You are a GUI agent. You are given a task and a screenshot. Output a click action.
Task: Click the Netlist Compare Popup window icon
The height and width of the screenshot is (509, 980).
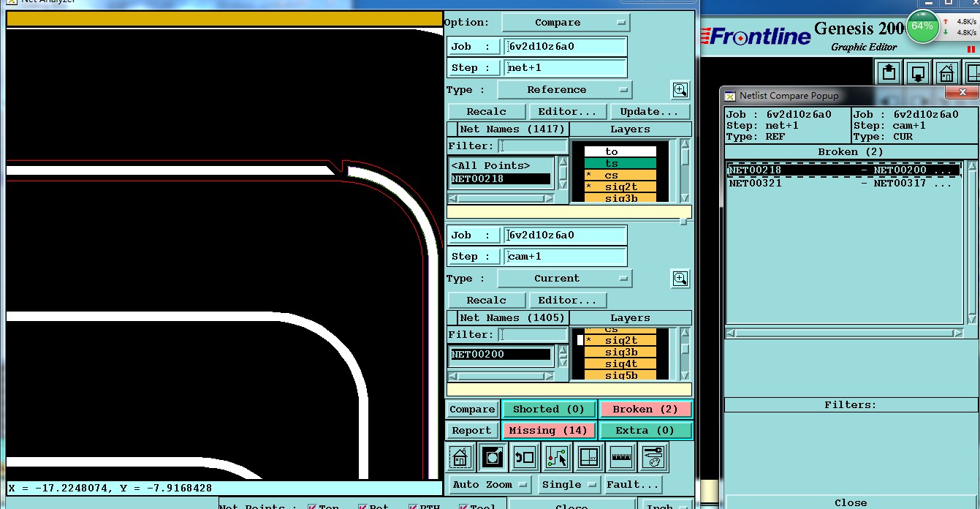pos(729,96)
